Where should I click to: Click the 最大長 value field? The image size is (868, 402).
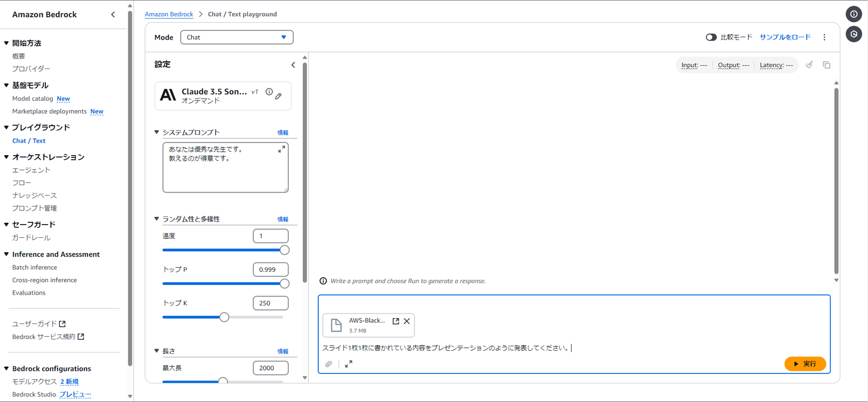pyautogui.click(x=270, y=368)
